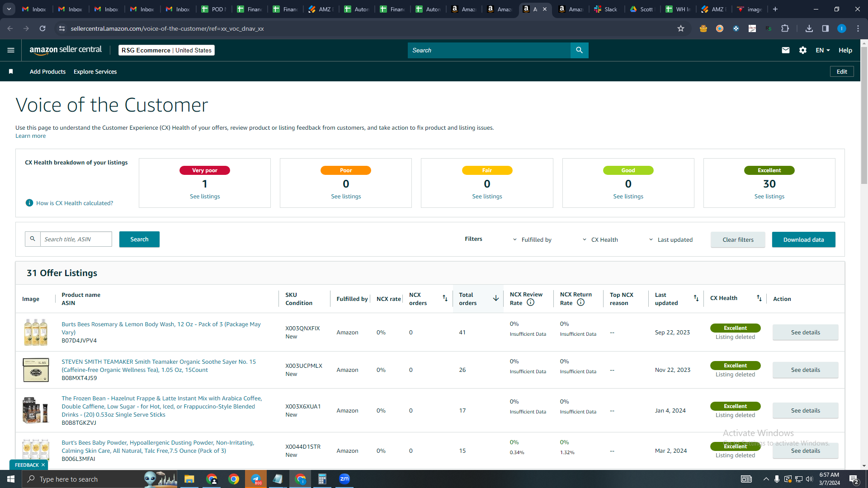Expand the Fulfilled by filter

(532, 239)
